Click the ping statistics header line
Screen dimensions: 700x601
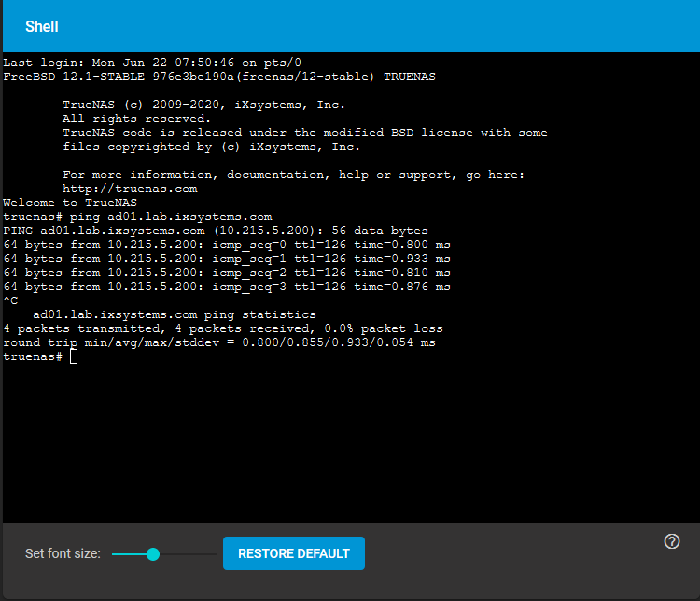tap(175, 314)
